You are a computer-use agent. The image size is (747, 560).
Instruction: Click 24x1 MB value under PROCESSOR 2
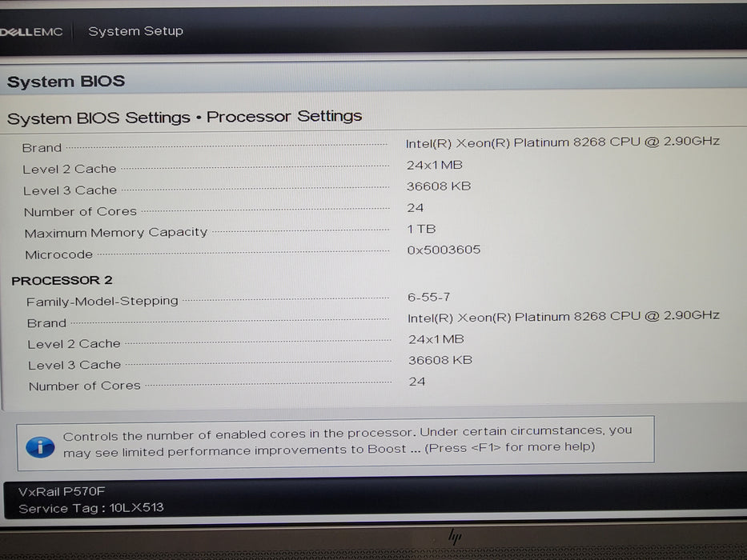point(436,339)
